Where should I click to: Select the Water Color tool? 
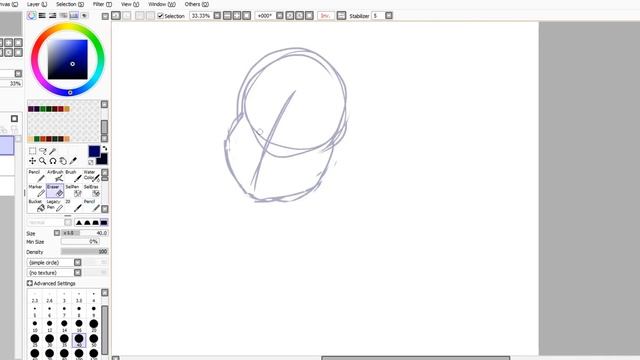point(91,176)
